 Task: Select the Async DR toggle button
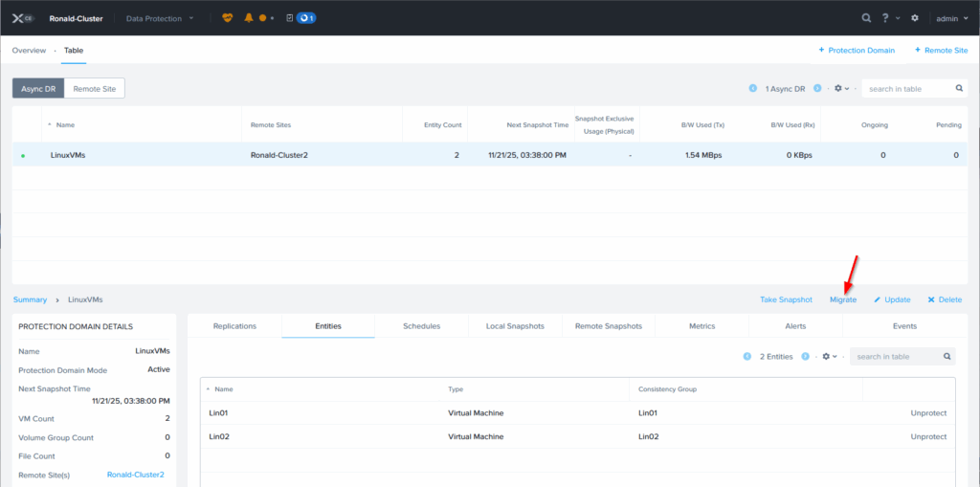point(38,88)
